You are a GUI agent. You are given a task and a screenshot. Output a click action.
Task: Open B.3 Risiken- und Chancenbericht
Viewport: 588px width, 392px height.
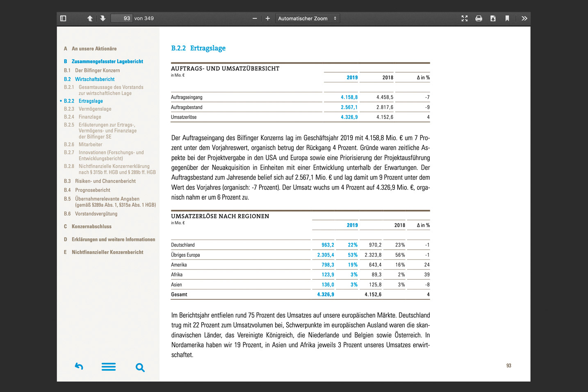click(x=105, y=181)
